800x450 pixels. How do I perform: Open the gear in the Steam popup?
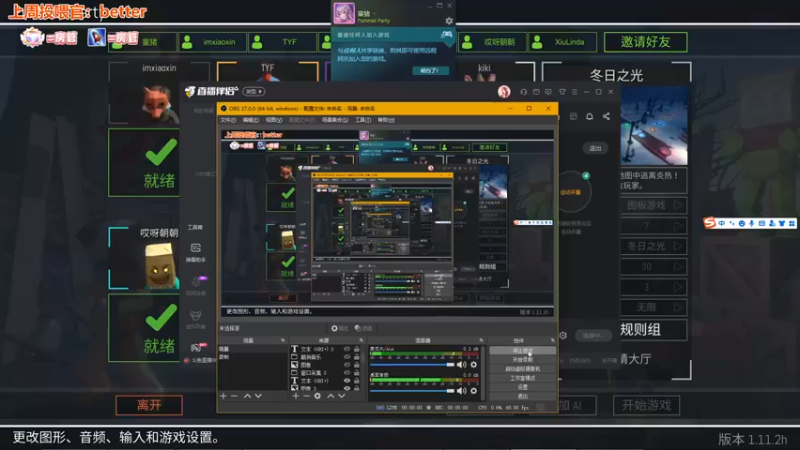click(449, 21)
